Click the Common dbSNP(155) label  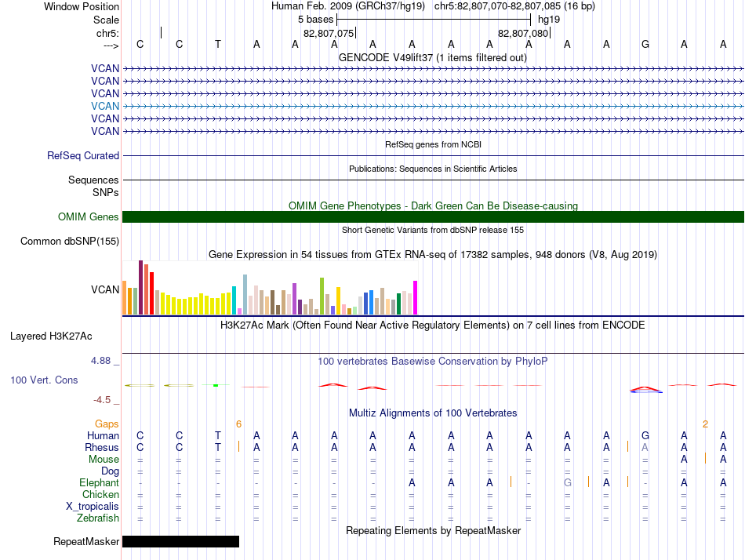69,241
